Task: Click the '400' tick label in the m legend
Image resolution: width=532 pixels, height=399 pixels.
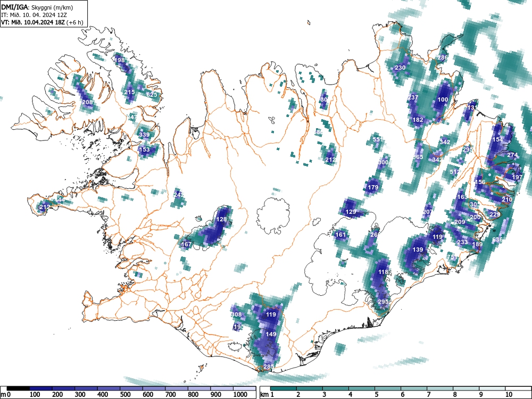Action: click(103, 395)
